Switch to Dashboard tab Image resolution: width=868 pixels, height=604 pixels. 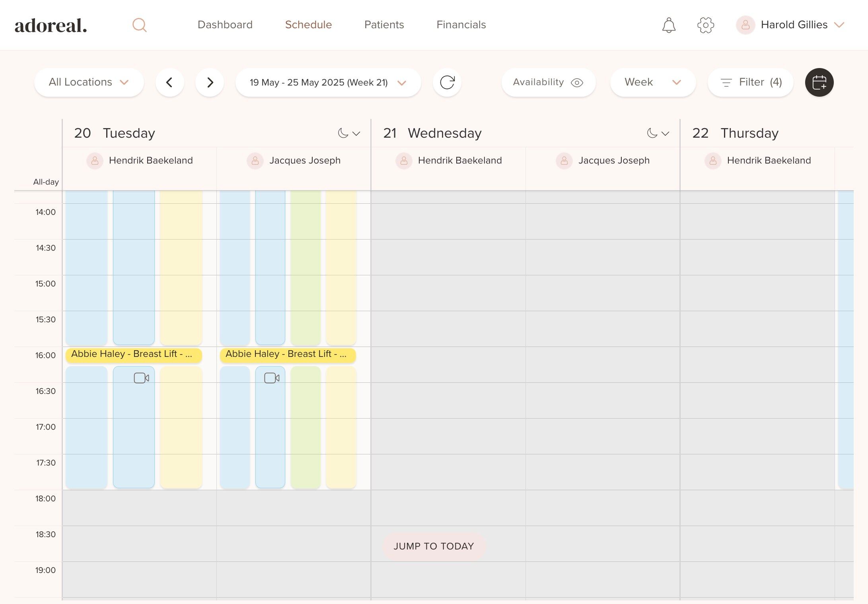[x=225, y=25]
